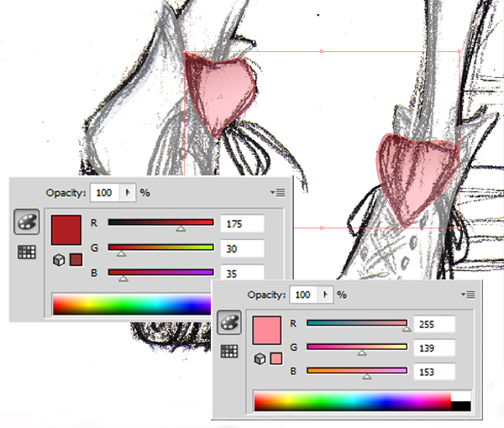Click the web-safe cube icon in the pink panel
Image resolution: width=504 pixels, height=428 pixels.
click(x=260, y=358)
